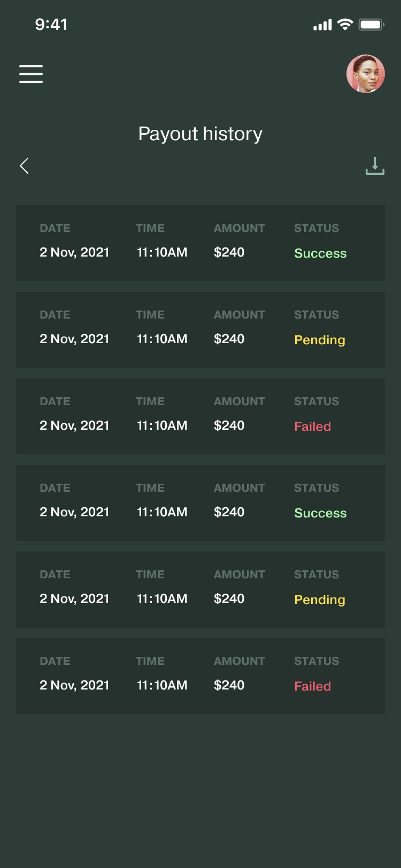401x868 pixels.
Task: Tap the profile avatar photo
Action: click(366, 74)
